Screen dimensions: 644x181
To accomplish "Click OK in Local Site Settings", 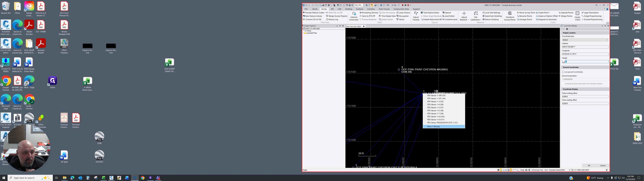I will tap(589, 166).
